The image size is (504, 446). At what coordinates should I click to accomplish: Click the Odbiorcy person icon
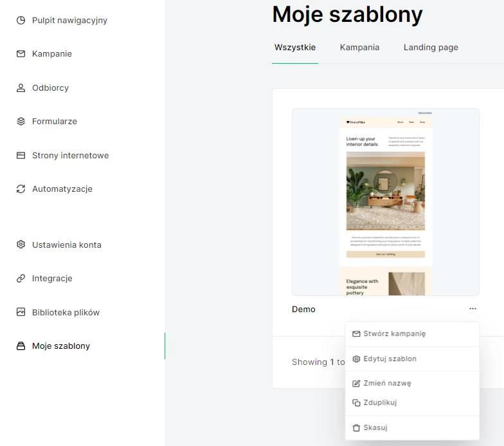(x=21, y=88)
